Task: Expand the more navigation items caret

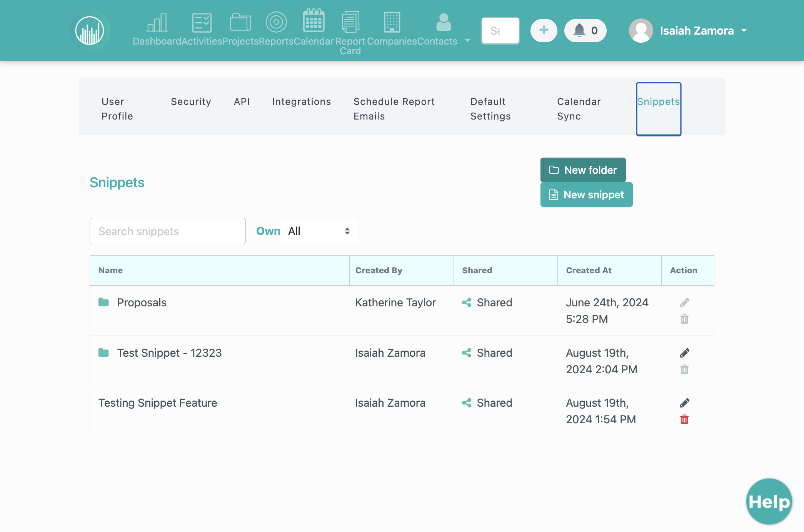Action: 467,40
